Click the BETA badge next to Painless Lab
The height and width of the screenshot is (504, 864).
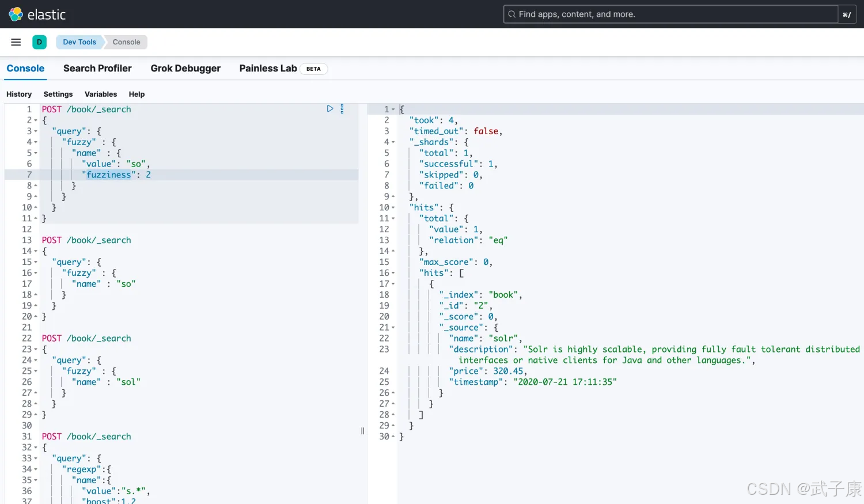click(x=313, y=69)
